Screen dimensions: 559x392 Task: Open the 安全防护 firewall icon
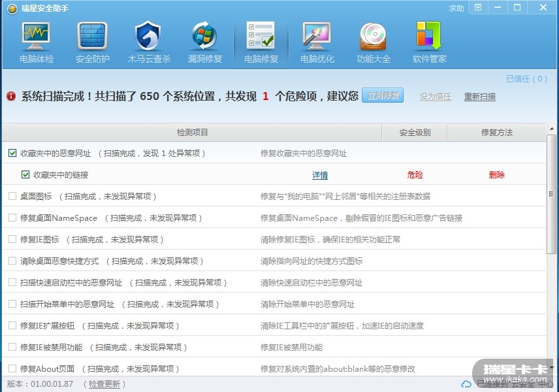tap(92, 36)
